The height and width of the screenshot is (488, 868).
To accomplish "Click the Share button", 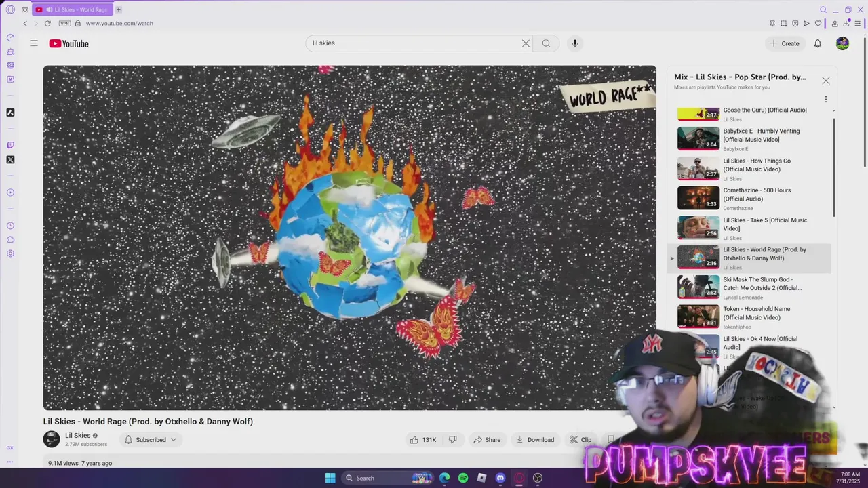I will (x=487, y=440).
